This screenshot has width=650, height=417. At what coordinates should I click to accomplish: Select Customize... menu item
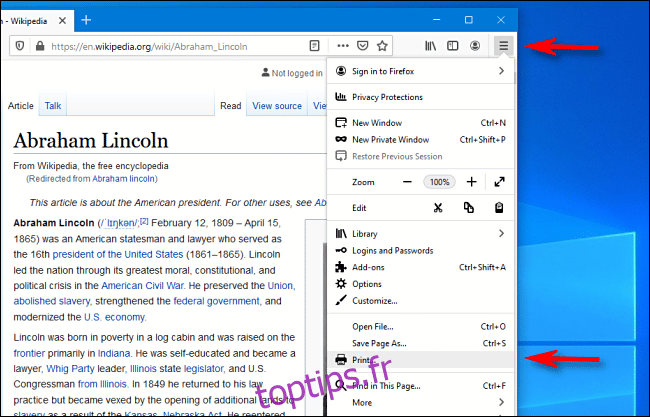click(420, 301)
